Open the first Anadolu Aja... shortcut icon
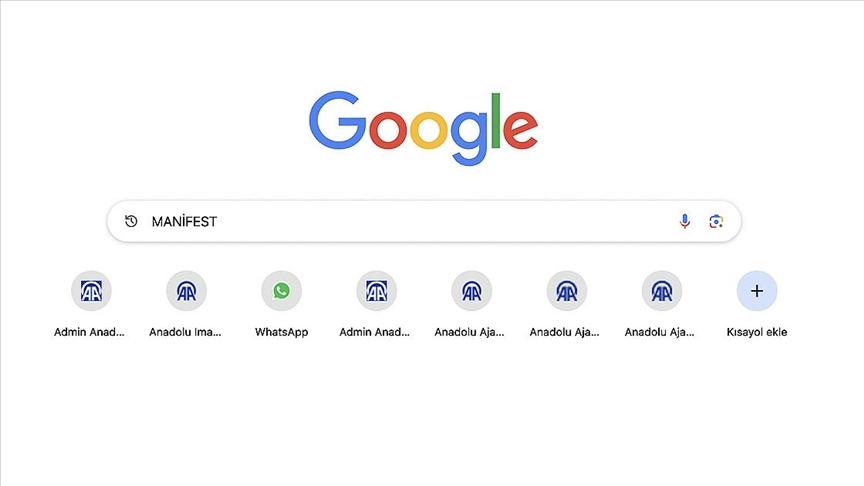 coord(472,291)
